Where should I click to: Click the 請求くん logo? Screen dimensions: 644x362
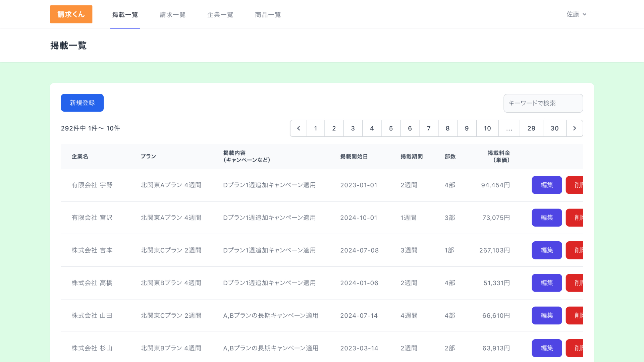[71, 14]
